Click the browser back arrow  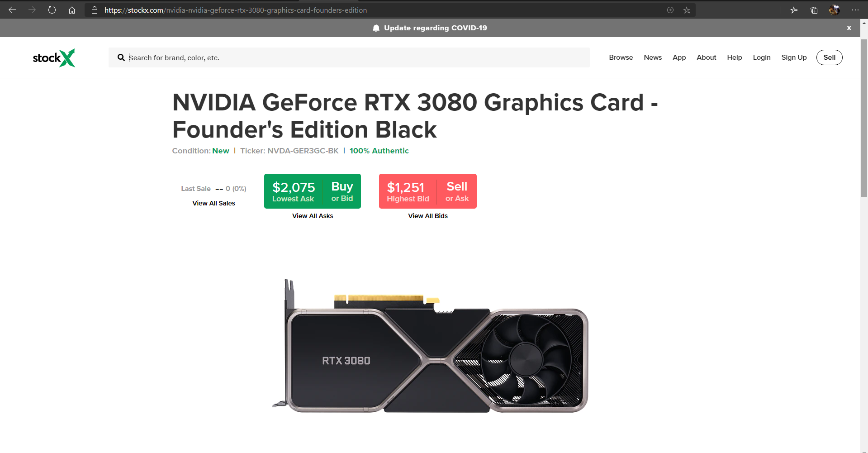coord(12,10)
